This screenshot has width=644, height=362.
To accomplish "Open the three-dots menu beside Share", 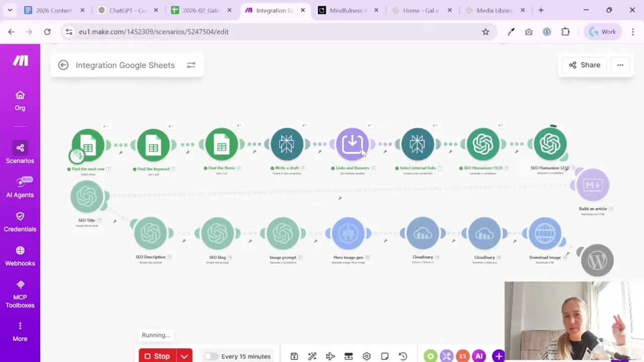I will pyautogui.click(x=620, y=65).
